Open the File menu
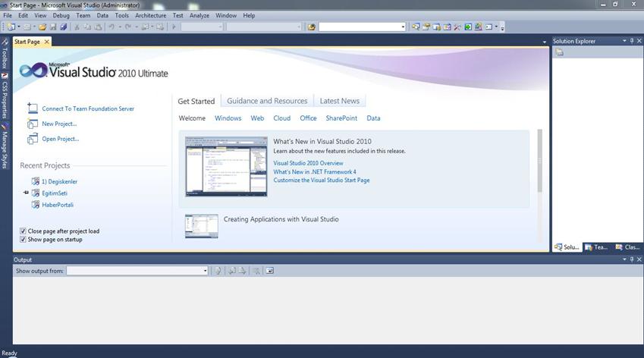This screenshot has width=644, height=358. [x=8, y=15]
